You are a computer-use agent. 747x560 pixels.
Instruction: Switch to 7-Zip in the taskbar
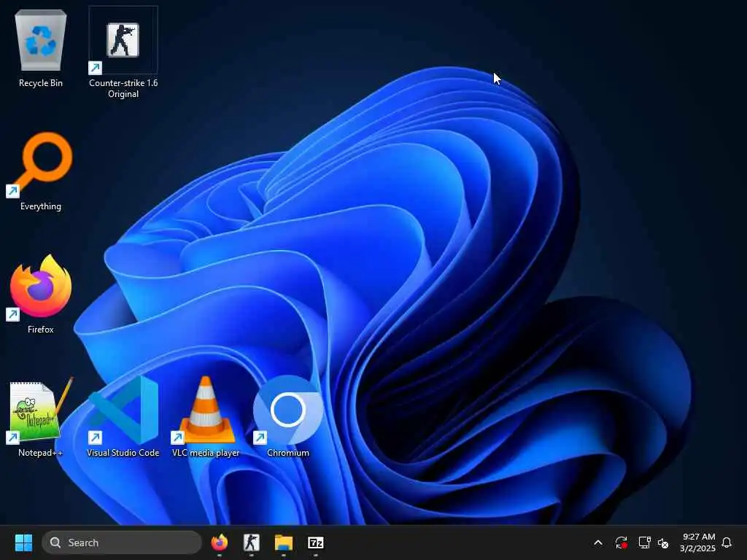pyautogui.click(x=315, y=542)
